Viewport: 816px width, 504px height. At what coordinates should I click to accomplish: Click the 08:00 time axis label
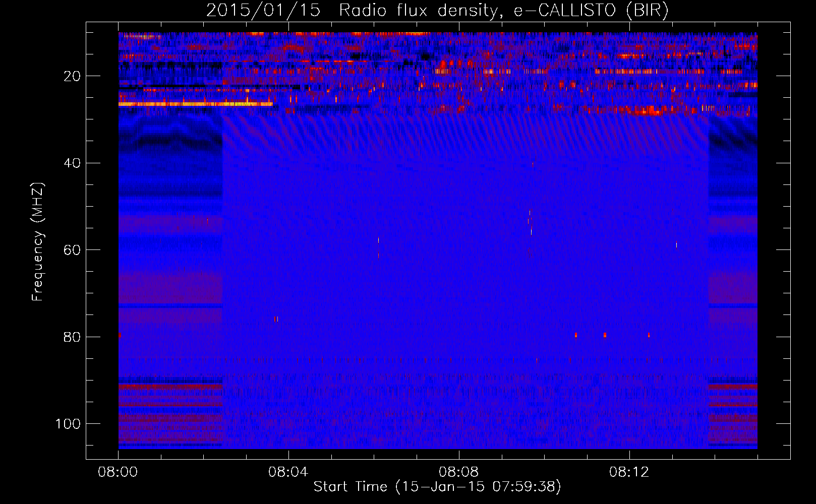[118, 472]
